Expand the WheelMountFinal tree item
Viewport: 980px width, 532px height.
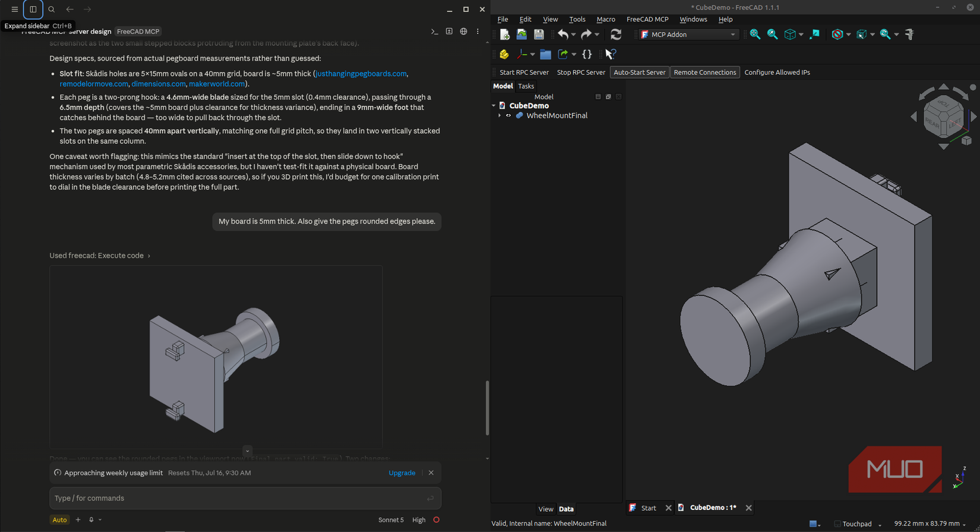(500, 116)
